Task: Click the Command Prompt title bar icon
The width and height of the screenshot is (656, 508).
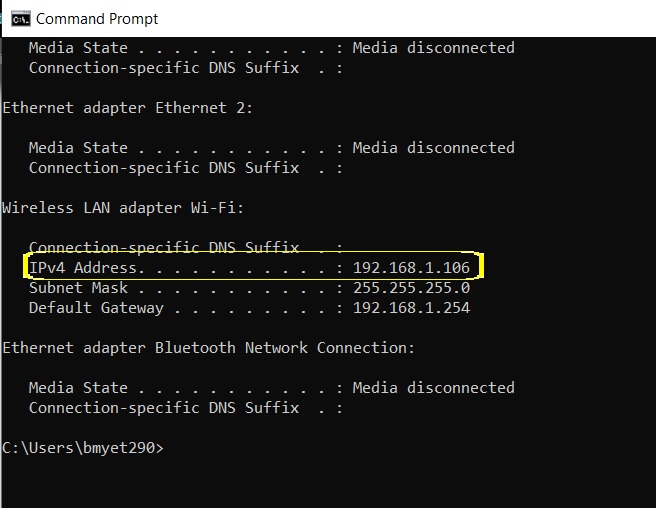Action: click(19, 18)
